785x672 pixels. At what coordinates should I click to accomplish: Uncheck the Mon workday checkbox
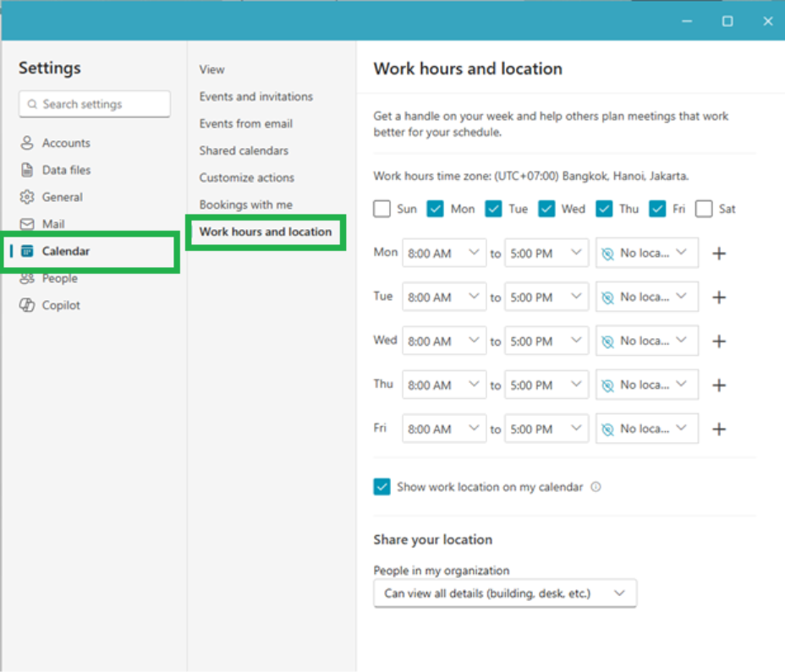435,209
